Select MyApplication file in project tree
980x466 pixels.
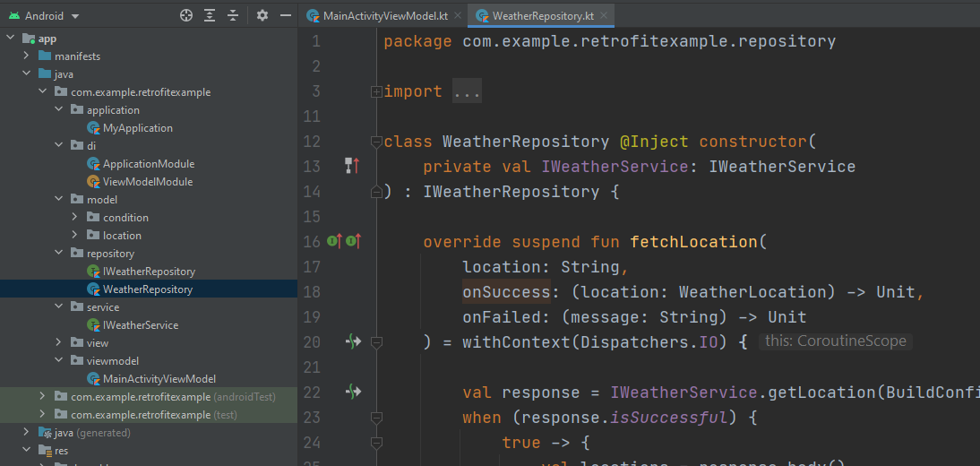pos(137,127)
